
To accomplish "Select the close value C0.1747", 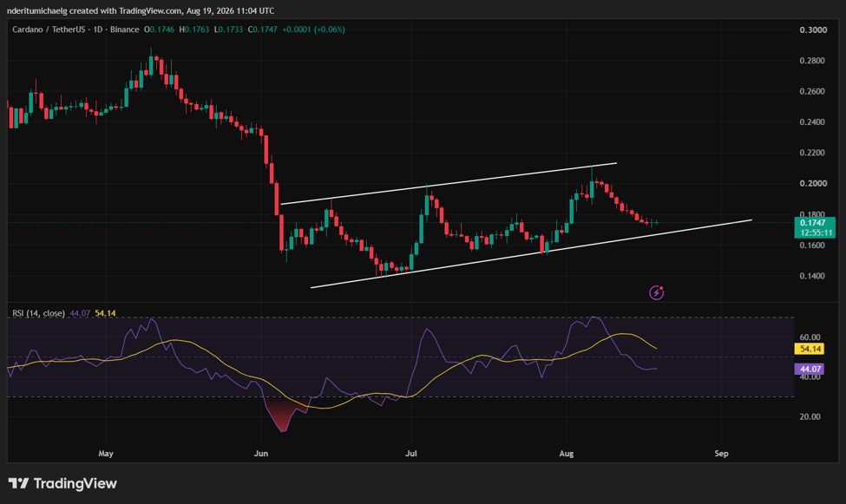I will coord(262,29).
